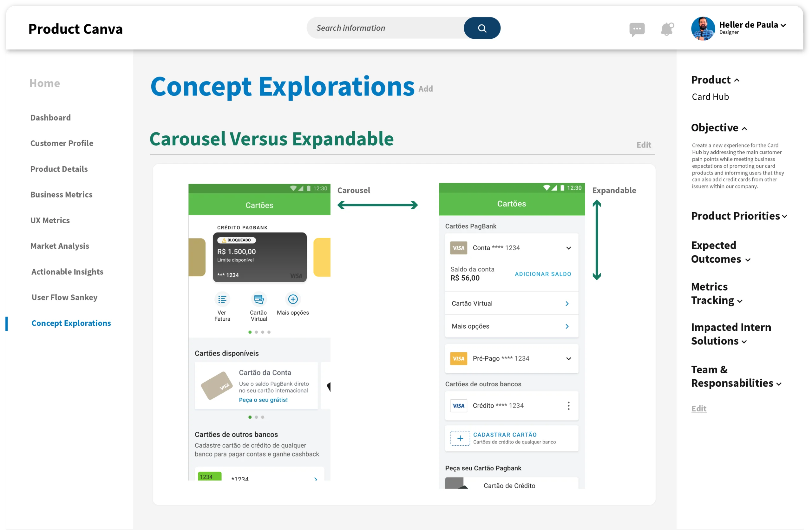Select Concept Explorations in the sidebar
Viewport: 812px width, 530px height.
point(71,323)
